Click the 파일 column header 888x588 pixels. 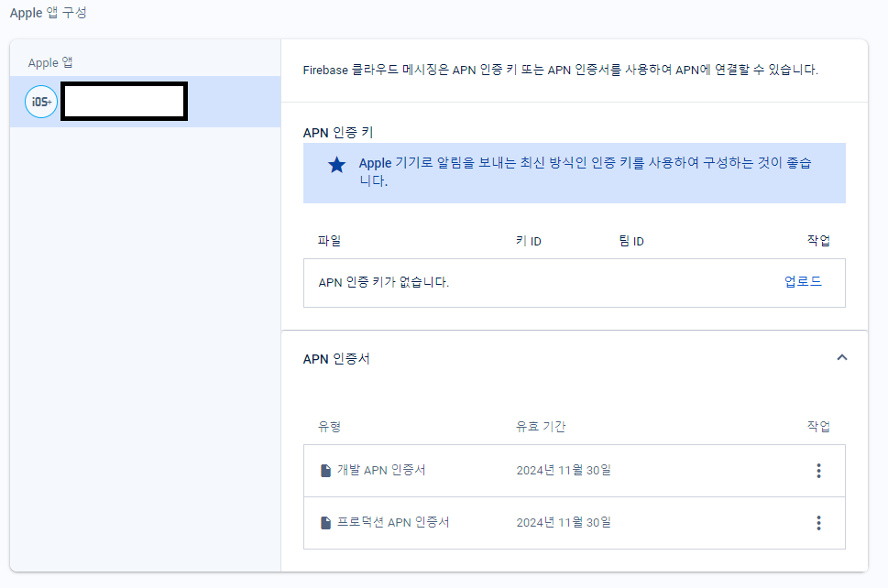(329, 241)
